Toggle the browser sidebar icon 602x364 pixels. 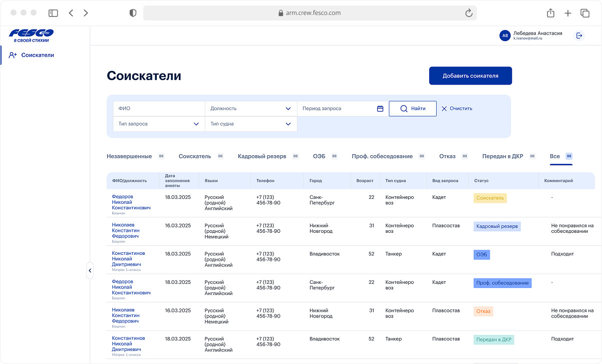[53, 13]
